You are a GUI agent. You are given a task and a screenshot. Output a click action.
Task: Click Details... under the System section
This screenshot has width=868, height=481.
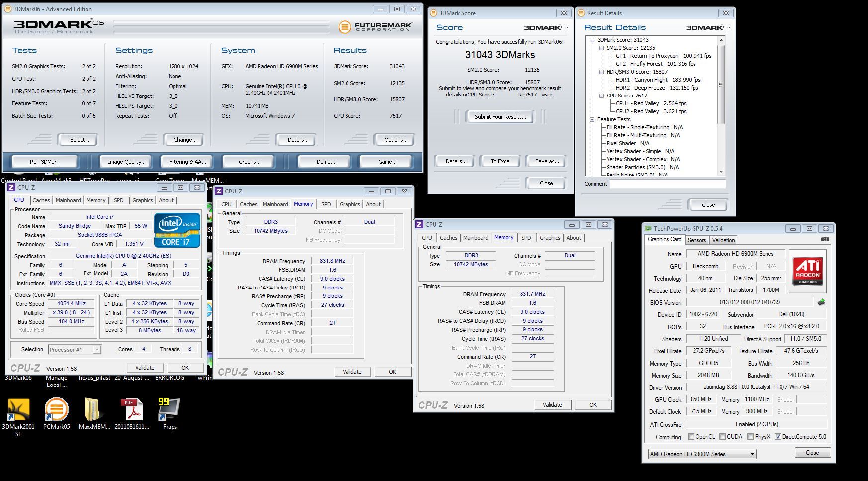[x=298, y=140]
